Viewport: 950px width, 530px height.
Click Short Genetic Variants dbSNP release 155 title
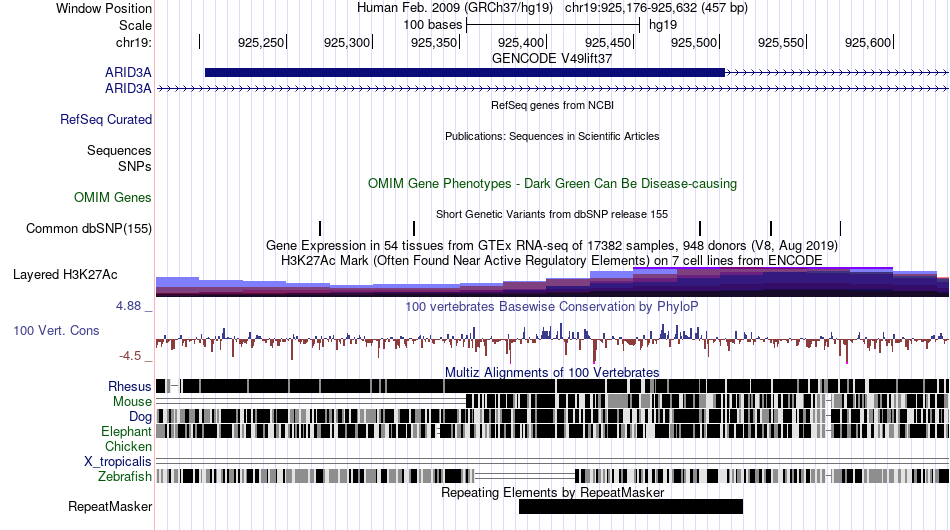click(552, 214)
